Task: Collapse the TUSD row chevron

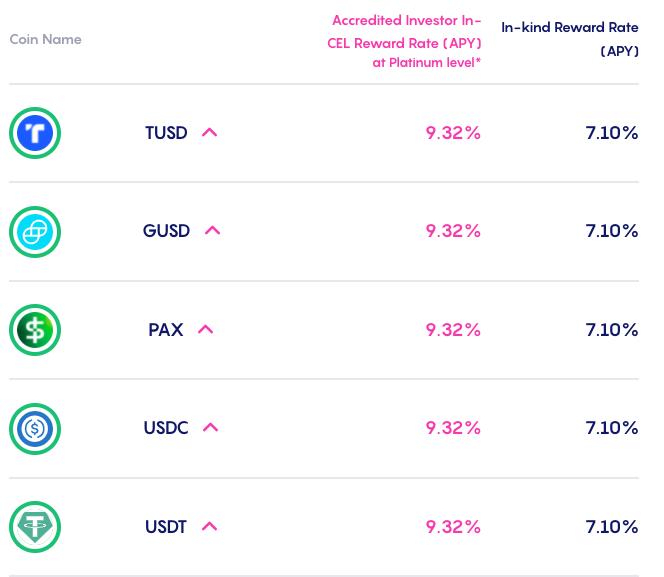Action: [x=209, y=133]
